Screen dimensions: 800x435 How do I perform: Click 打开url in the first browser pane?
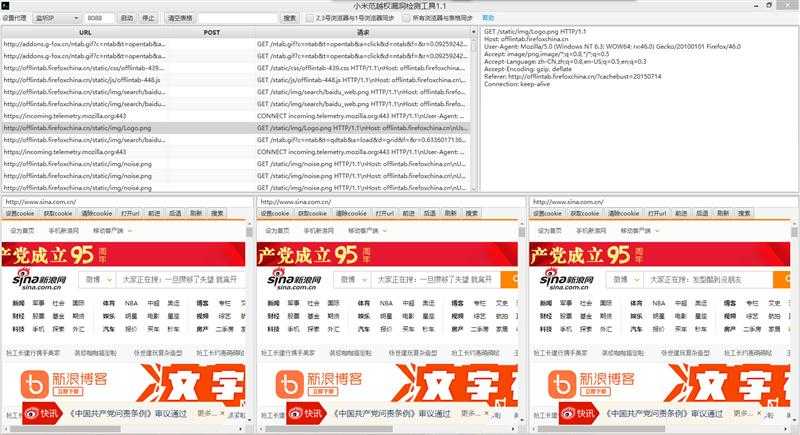(130, 213)
